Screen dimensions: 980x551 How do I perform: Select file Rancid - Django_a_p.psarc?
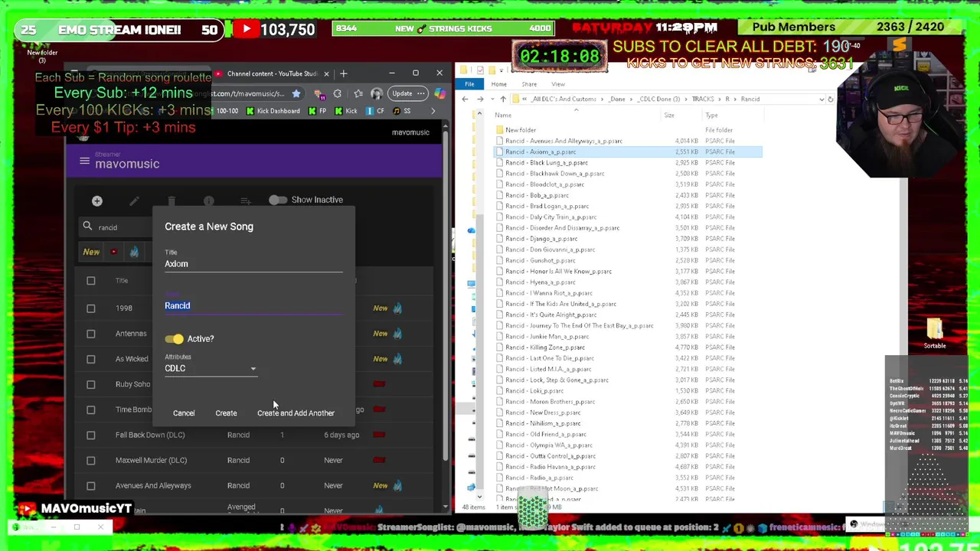coord(541,239)
